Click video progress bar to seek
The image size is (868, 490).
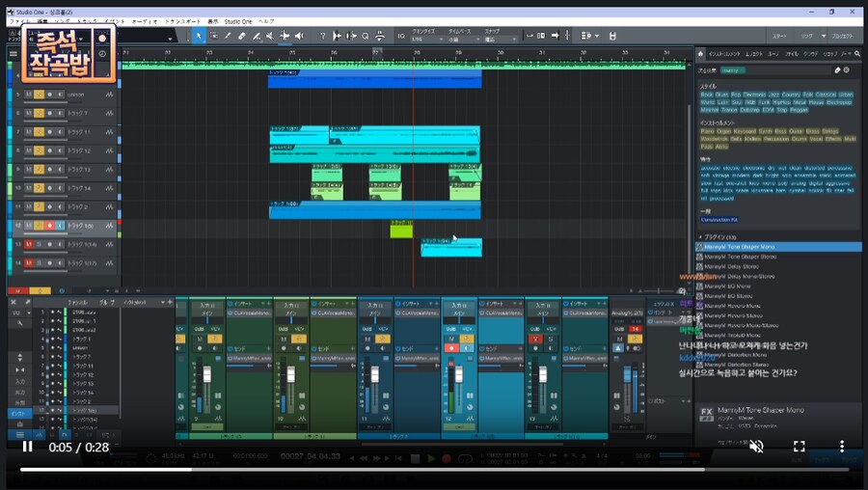(434, 470)
